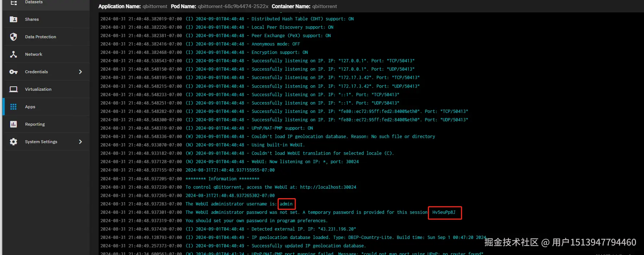Click the Reporting chart icon
Screen dimensions: 644x255
coord(13,124)
